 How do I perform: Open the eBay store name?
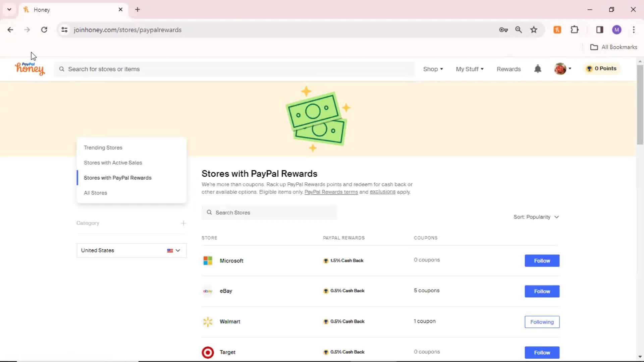226,291
